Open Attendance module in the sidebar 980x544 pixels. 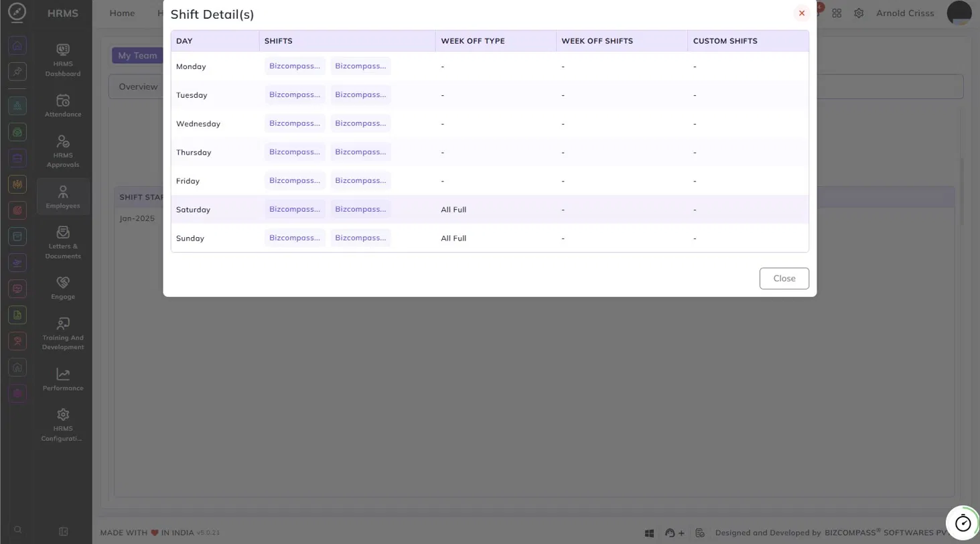pos(63,105)
